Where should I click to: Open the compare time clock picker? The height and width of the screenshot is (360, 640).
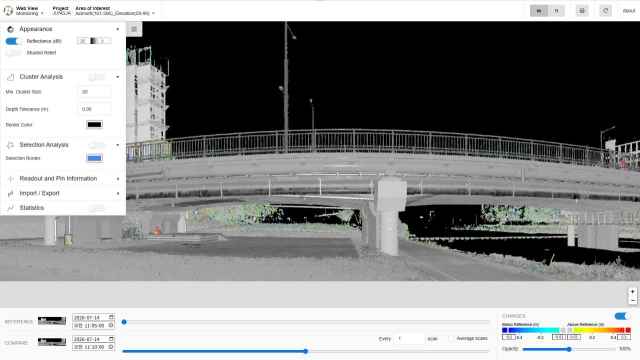coord(111,347)
